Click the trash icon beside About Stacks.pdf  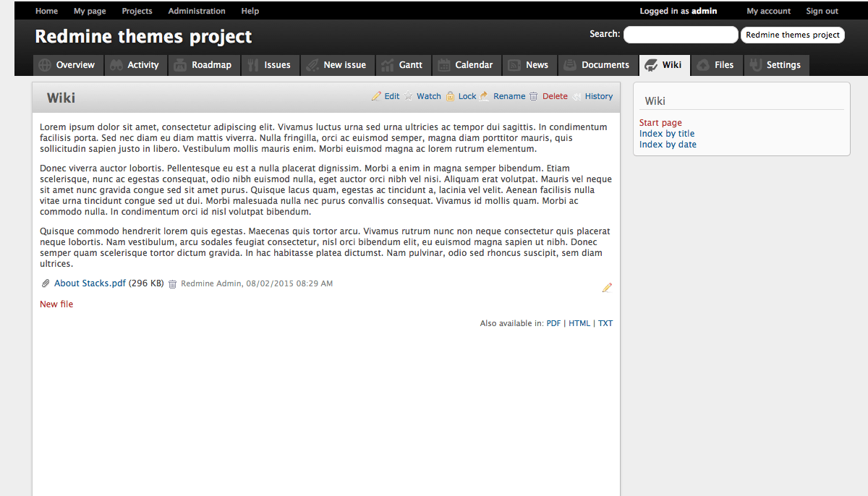(172, 284)
